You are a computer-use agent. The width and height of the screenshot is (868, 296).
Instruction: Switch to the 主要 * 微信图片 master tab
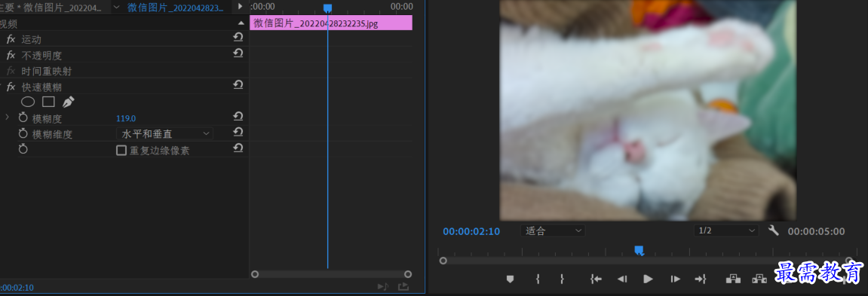click(51, 8)
